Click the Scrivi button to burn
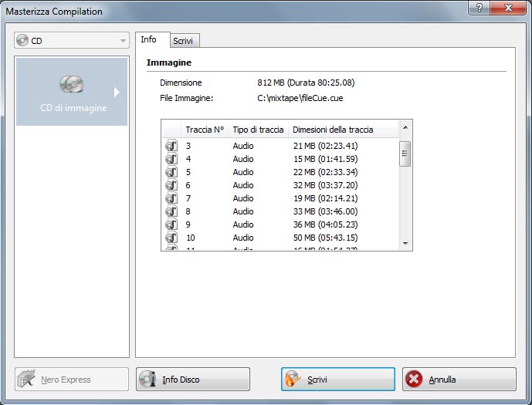Screen dimensions: 532x405 coord(338,379)
